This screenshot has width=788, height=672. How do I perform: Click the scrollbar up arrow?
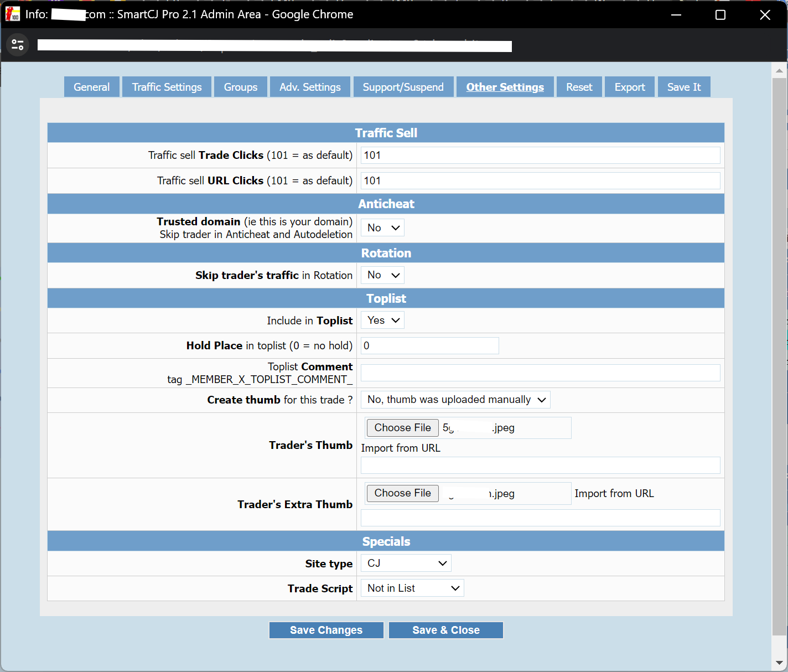pyautogui.click(x=779, y=70)
